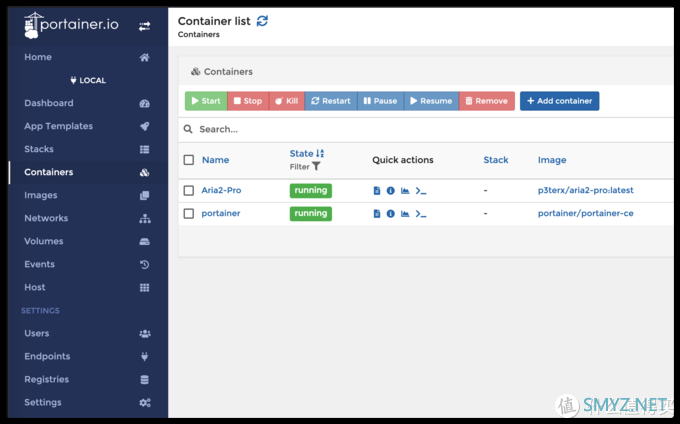Click the Containers cubes icon in sidebar
680x424 pixels.
144,173
